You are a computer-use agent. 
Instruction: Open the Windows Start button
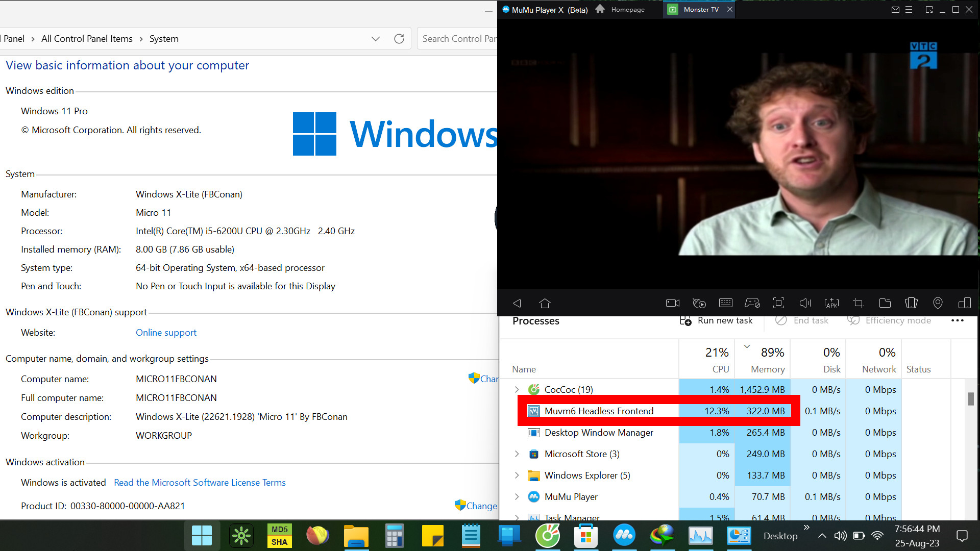(202, 536)
